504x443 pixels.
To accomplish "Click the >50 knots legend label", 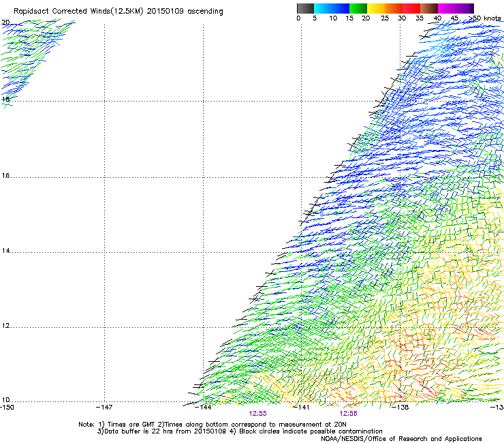I will pos(484,18).
